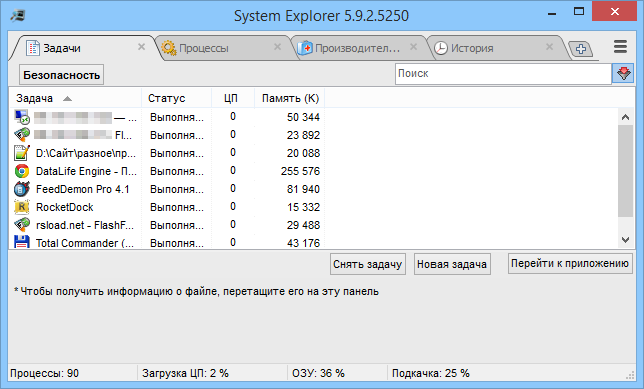The width and height of the screenshot is (644, 389).
Task: Select the rsload.net - FlashF... task
Action: pos(85,225)
